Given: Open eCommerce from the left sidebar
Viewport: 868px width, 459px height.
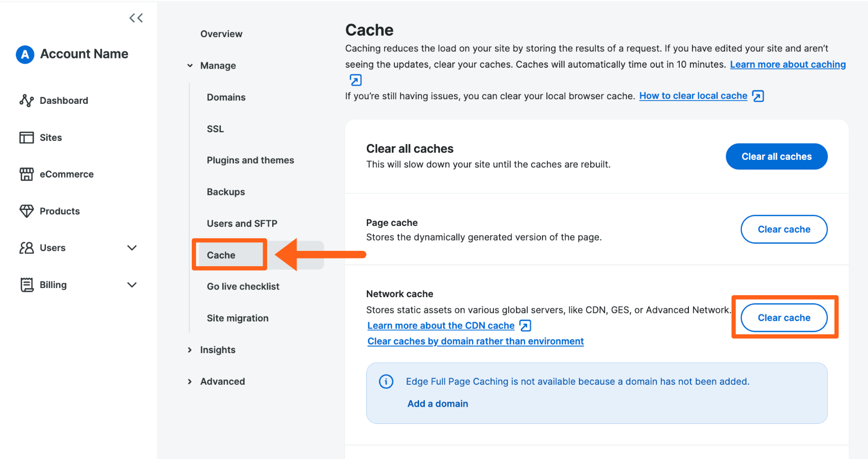Looking at the screenshot, I should coord(26,174).
